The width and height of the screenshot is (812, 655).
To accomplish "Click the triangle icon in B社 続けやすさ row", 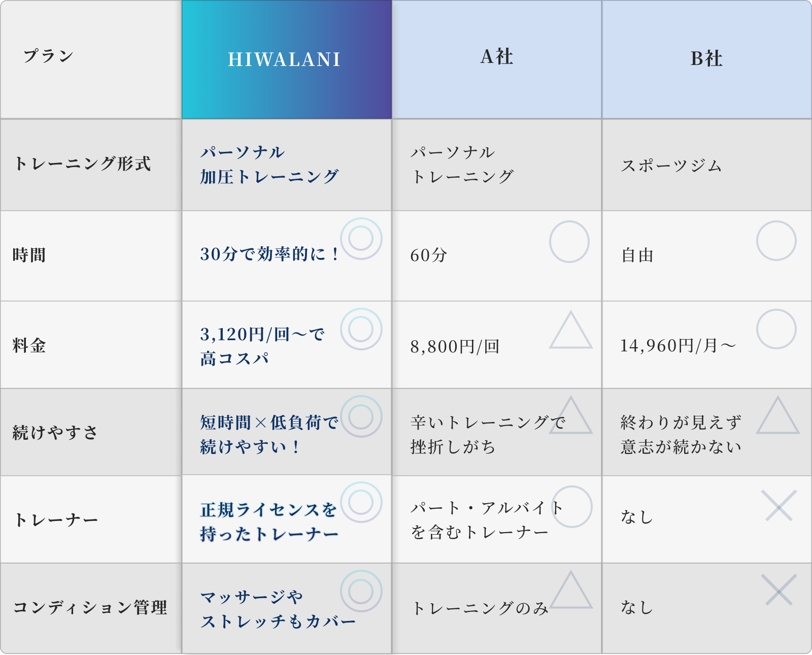I will click(778, 415).
